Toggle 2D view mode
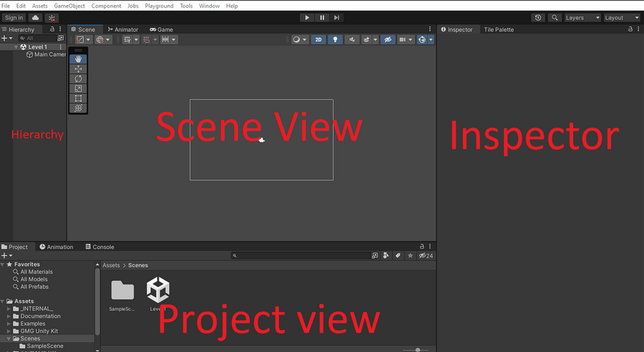The height and width of the screenshot is (352, 644). click(318, 39)
